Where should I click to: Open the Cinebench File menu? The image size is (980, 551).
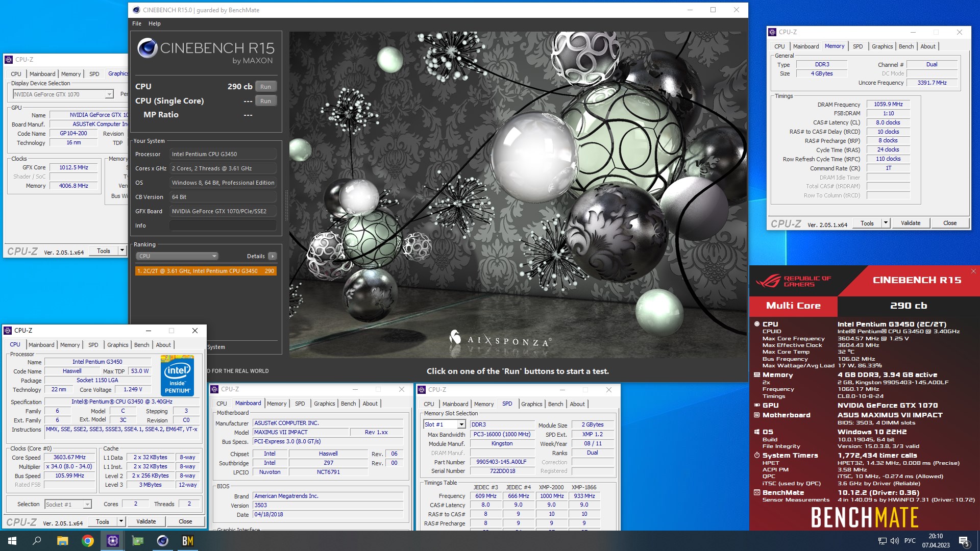[137, 23]
